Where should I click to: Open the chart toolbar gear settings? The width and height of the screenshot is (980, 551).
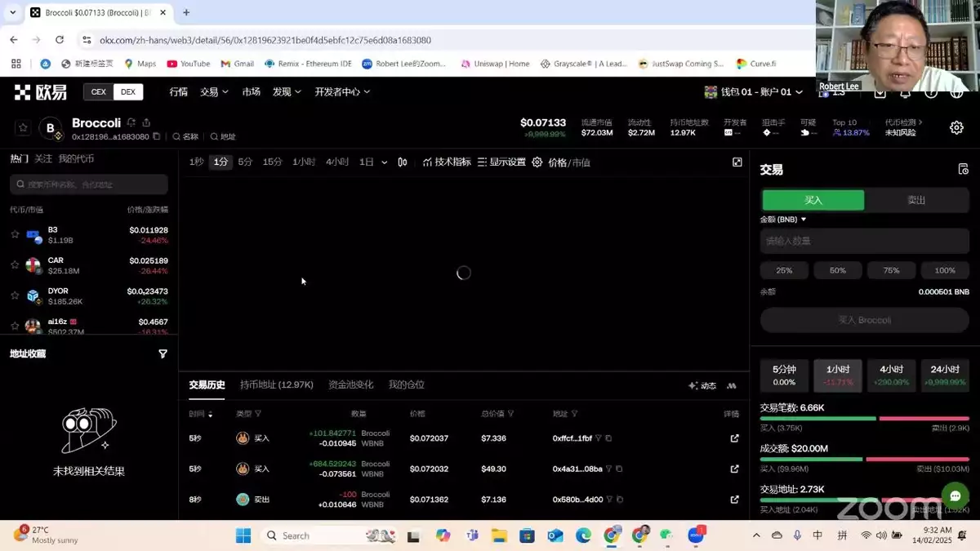coord(537,162)
